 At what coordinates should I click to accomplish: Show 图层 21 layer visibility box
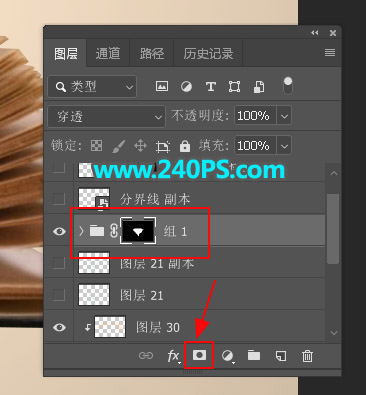(59, 295)
